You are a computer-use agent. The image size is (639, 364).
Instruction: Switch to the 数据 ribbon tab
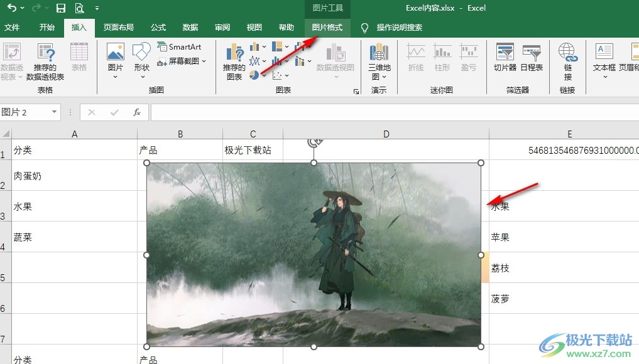(x=190, y=27)
